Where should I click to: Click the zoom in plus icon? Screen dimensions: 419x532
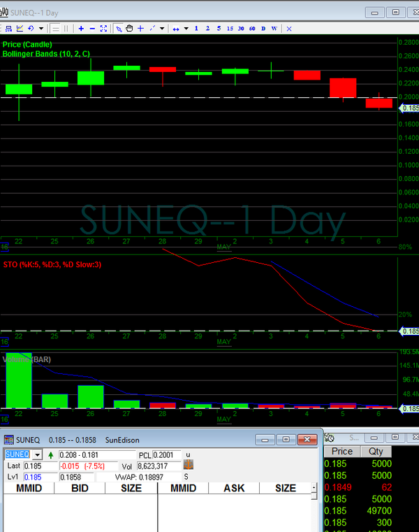[x=82, y=29]
